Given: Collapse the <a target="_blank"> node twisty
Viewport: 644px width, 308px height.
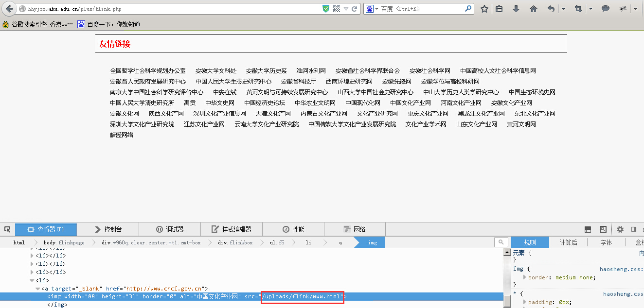Looking at the screenshot, I should click(x=38, y=289).
